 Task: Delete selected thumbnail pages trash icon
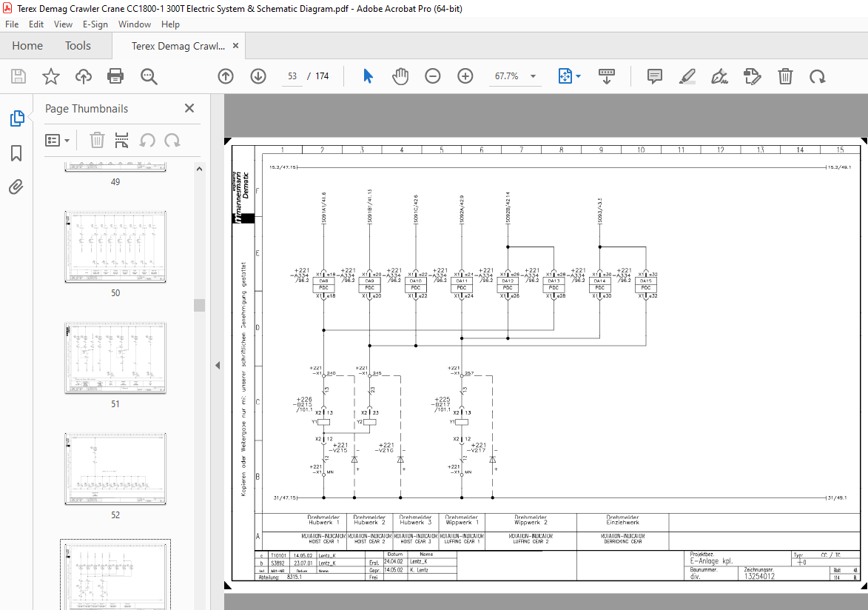coord(97,140)
